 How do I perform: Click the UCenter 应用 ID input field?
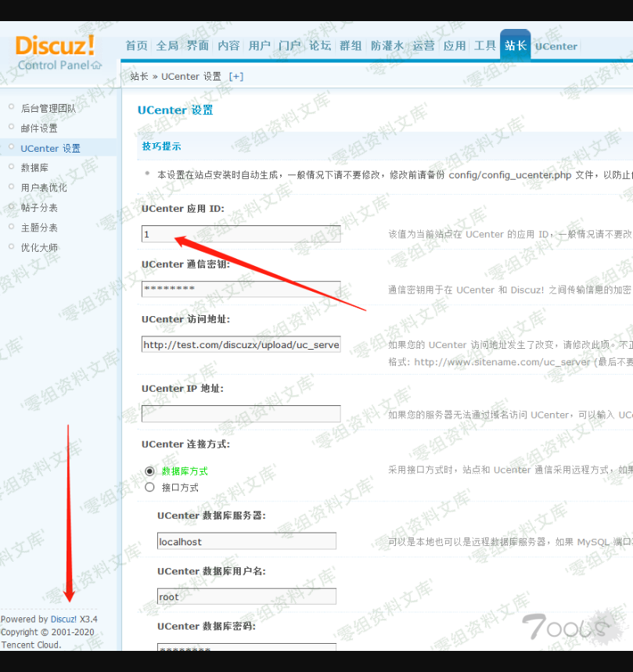click(x=241, y=234)
